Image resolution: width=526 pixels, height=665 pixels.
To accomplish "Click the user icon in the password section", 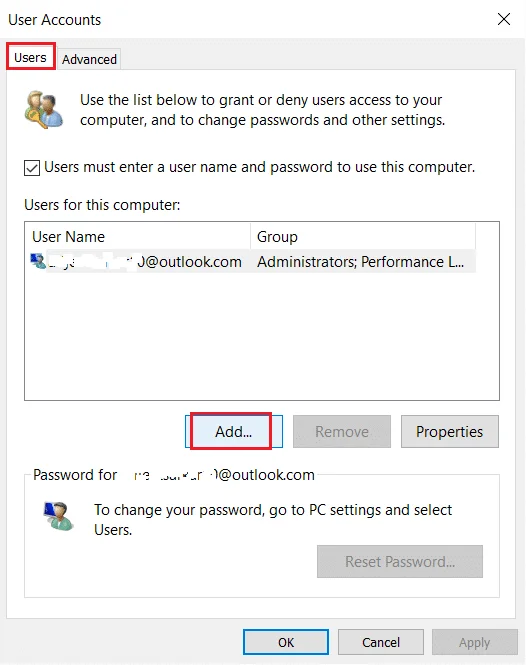I will (x=58, y=516).
